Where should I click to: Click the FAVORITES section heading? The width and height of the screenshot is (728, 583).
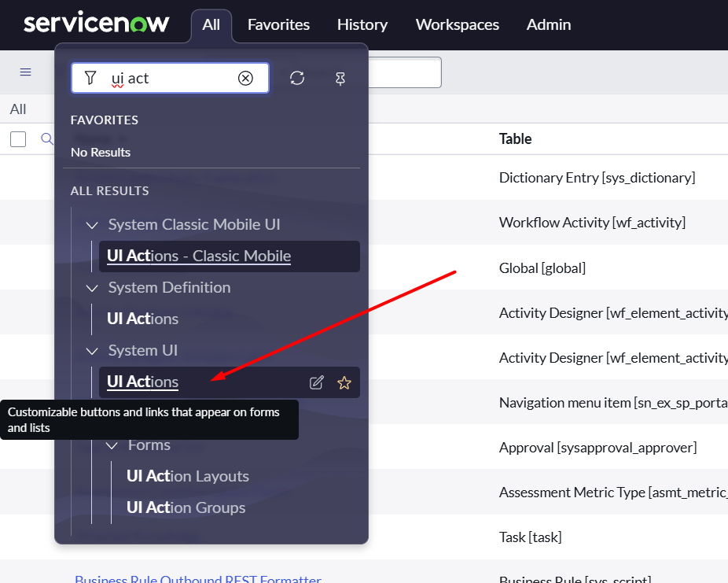click(x=105, y=120)
